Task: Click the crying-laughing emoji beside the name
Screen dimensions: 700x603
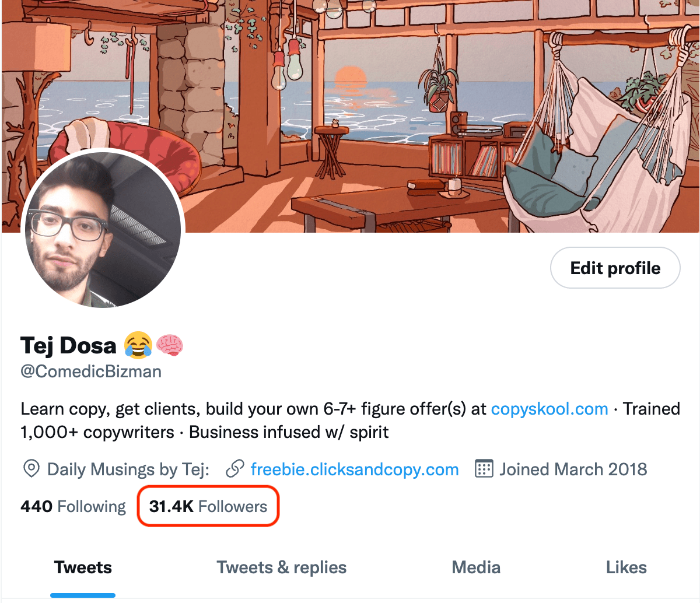Action: [x=138, y=345]
